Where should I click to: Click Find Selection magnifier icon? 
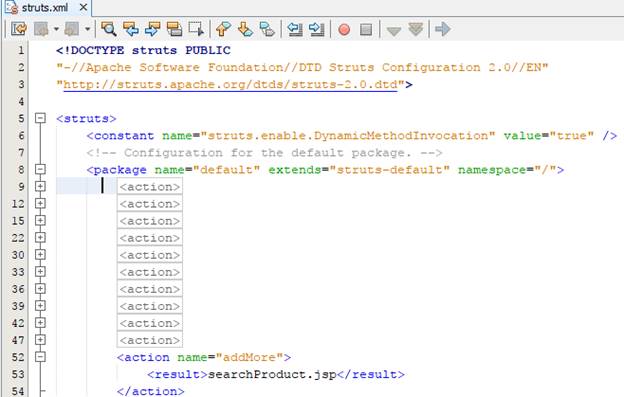point(108,29)
